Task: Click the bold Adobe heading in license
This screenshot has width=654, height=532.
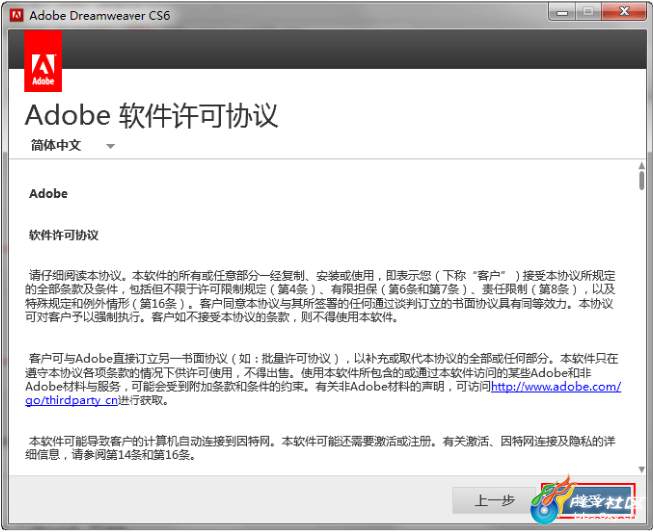Action: coord(48,194)
